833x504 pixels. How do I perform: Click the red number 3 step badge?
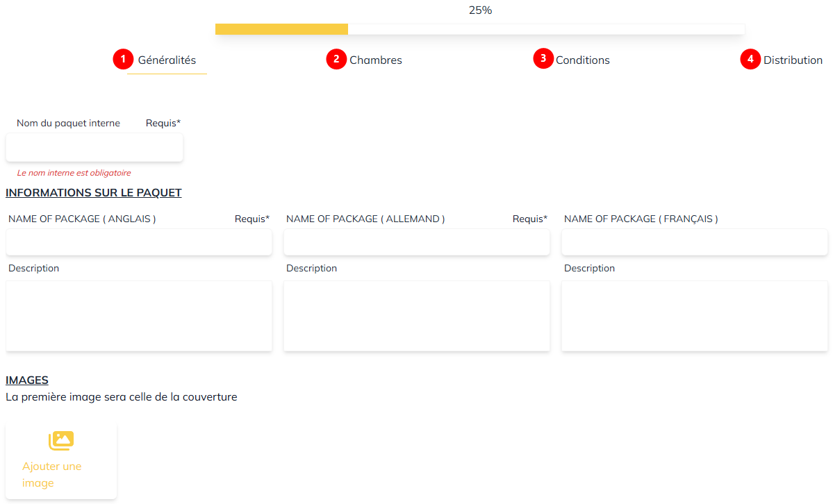click(543, 58)
